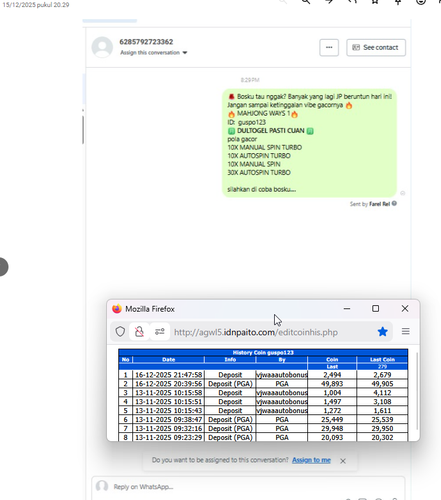Click the date cell 13-11-2025 09:32:16
The height and width of the screenshot is (500, 441).
pos(169,429)
